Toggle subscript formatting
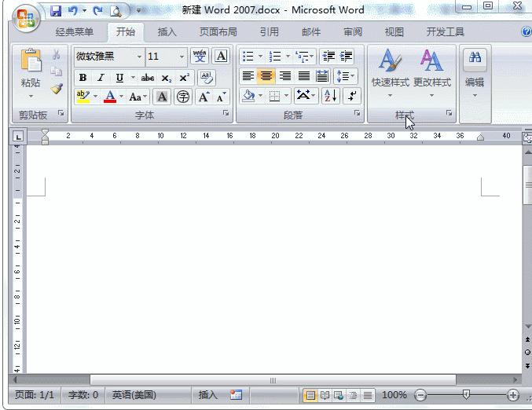Viewport: 532px width, 410px height. (x=167, y=78)
